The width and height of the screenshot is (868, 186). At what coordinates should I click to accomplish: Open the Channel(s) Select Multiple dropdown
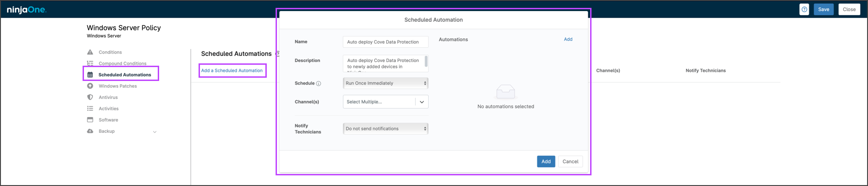385,102
